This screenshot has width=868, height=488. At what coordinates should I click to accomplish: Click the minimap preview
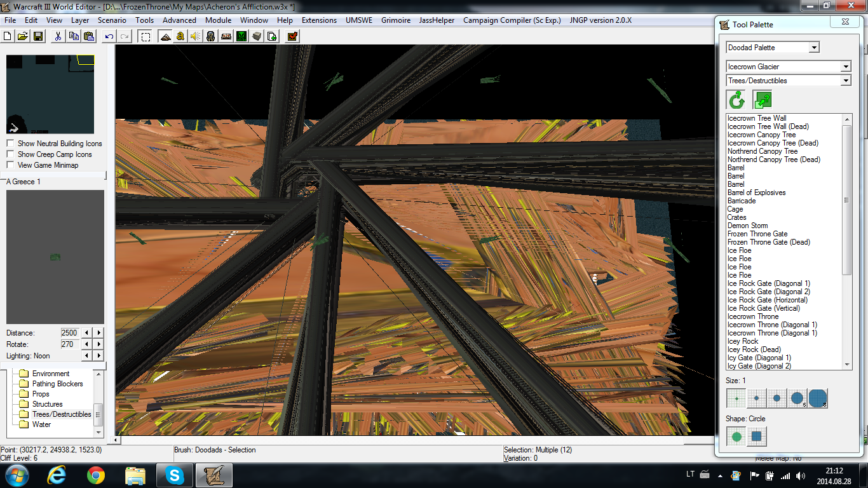(50, 94)
